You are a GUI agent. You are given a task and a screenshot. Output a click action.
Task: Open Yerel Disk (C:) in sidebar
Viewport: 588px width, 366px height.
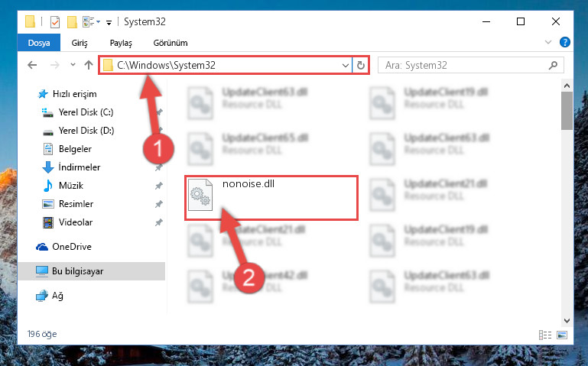(x=86, y=112)
